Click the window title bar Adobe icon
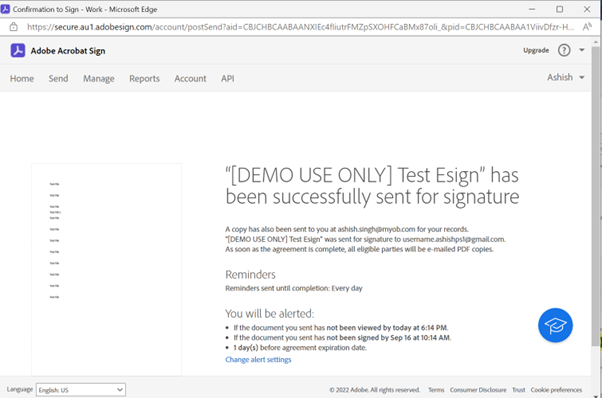The width and height of the screenshot is (602, 398). click(x=5, y=9)
